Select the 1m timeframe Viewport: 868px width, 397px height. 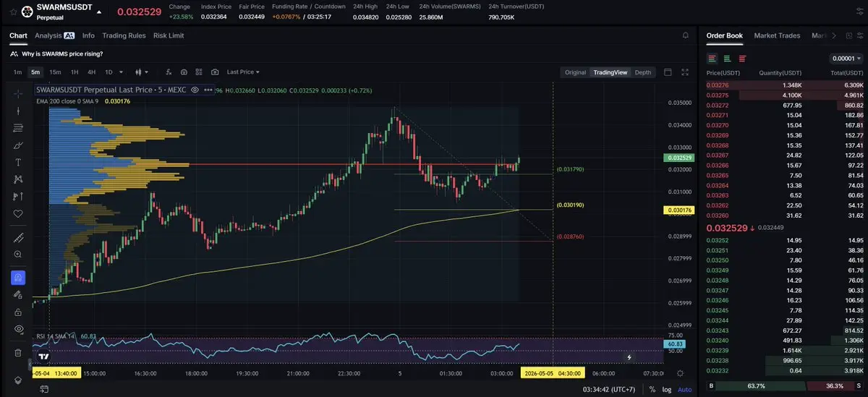[17, 72]
